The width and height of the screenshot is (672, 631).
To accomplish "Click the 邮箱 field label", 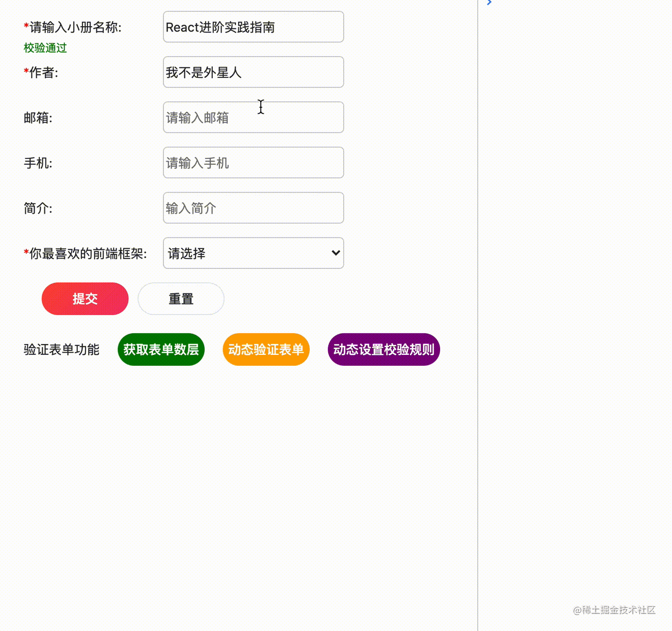I will [38, 118].
